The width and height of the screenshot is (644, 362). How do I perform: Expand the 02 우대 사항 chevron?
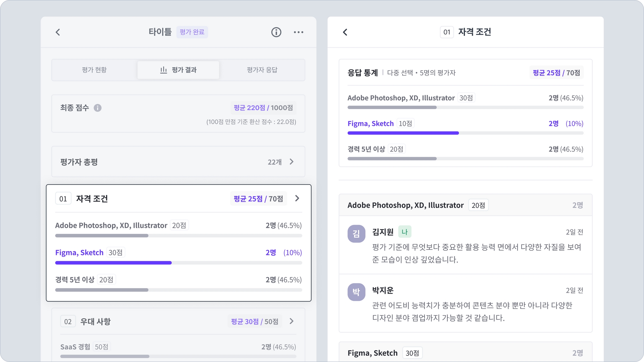tap(291, 321)
